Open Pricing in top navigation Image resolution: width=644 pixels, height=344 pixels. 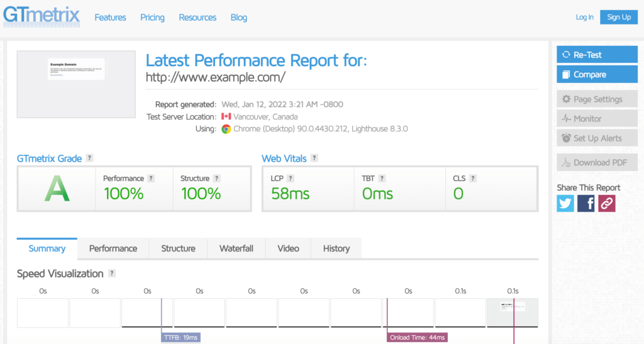click(152, 18)
